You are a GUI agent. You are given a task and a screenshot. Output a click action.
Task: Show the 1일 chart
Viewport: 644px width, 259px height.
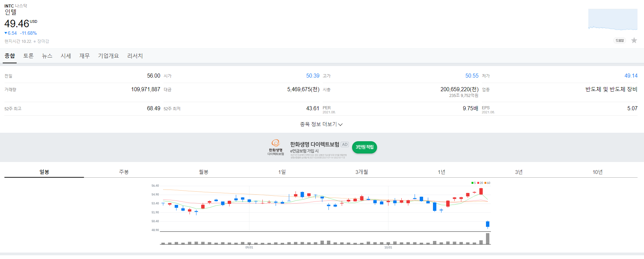click(x=282, y=172)
